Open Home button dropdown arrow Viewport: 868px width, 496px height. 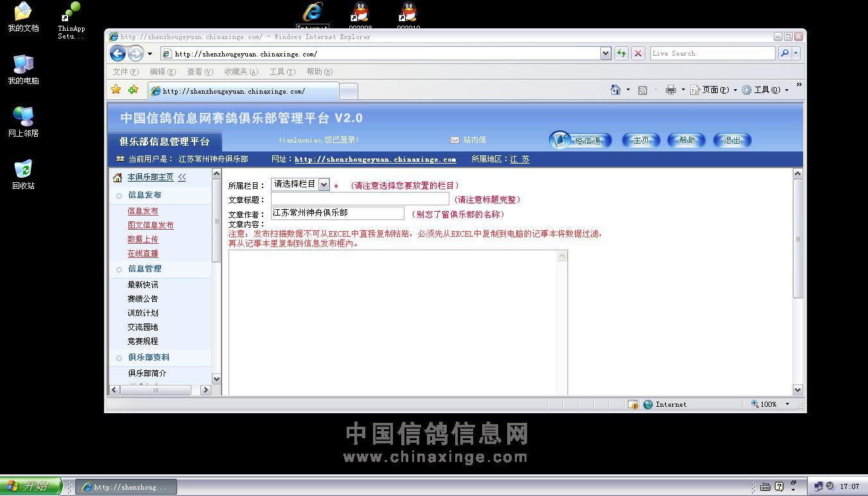tap(628, 90)
